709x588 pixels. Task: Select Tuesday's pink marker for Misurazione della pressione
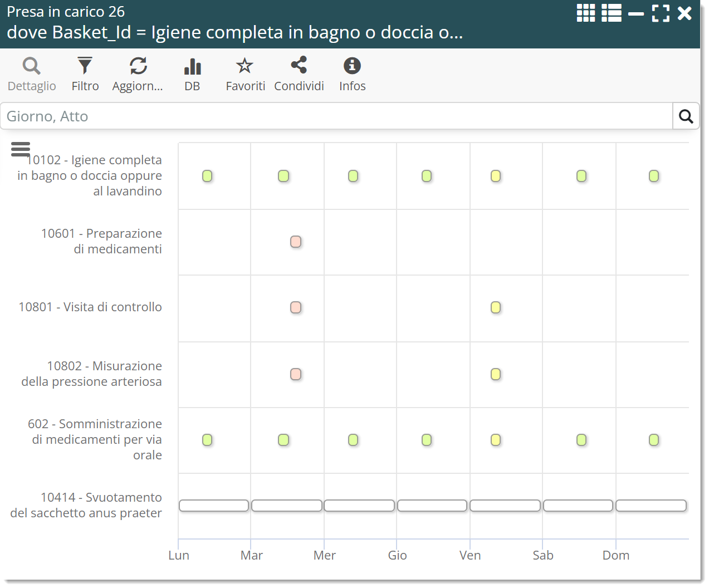point(296,374)
